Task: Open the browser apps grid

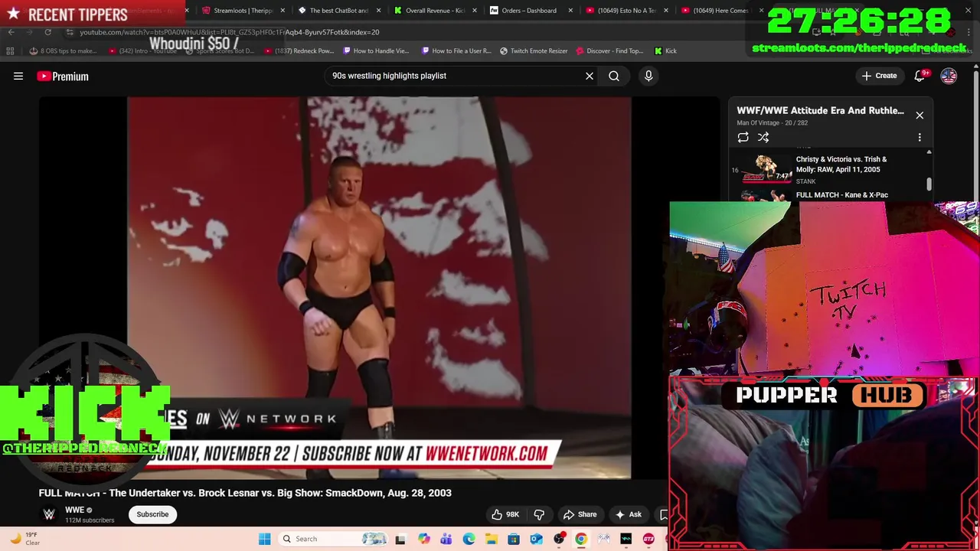Action: (x=10, y=51)
